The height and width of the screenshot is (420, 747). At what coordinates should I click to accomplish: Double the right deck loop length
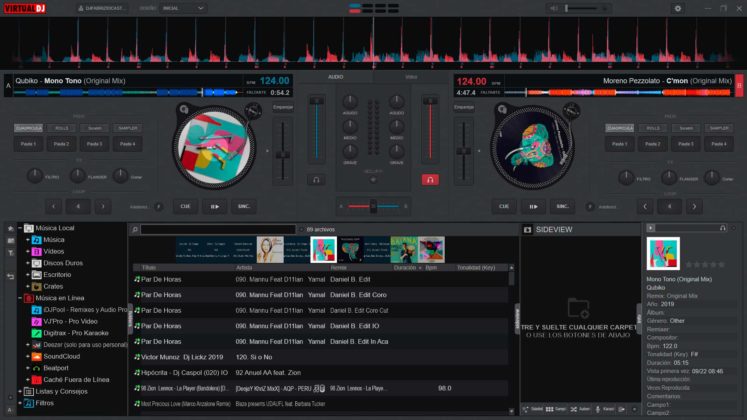694,206
